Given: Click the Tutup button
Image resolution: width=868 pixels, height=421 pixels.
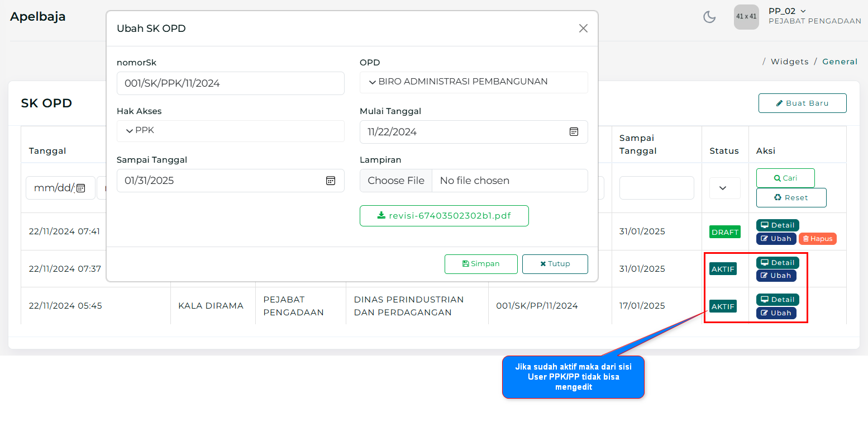Looking at the screenshot, I should point(555,264).
